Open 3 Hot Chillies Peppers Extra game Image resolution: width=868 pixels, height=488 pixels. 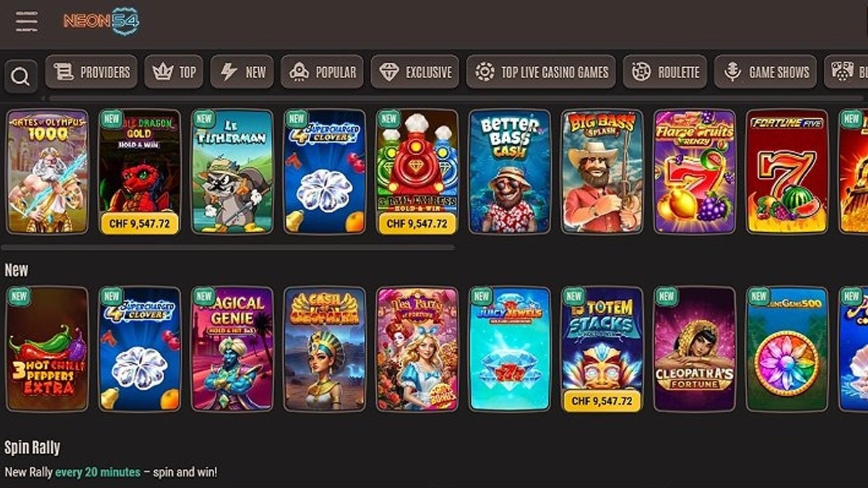tap(47, 349)
